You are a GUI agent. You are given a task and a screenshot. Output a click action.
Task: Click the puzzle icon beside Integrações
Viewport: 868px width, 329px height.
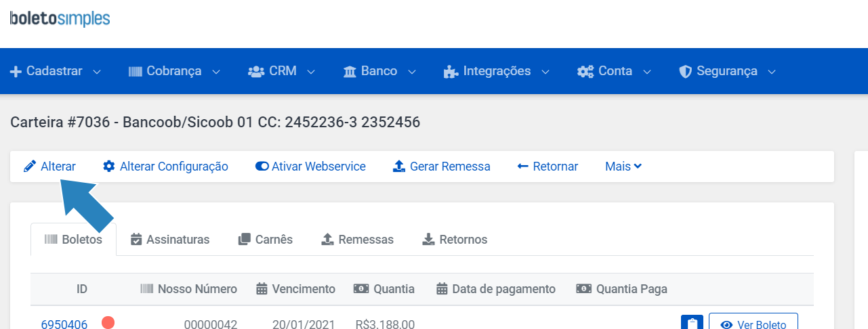(x=451, y=71)
